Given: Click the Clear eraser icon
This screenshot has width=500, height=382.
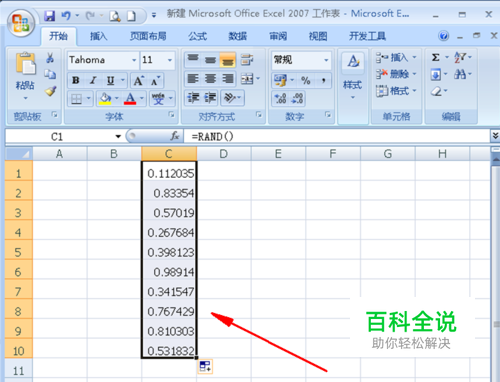Looking at the screenshot, I should tap(436, 91).
